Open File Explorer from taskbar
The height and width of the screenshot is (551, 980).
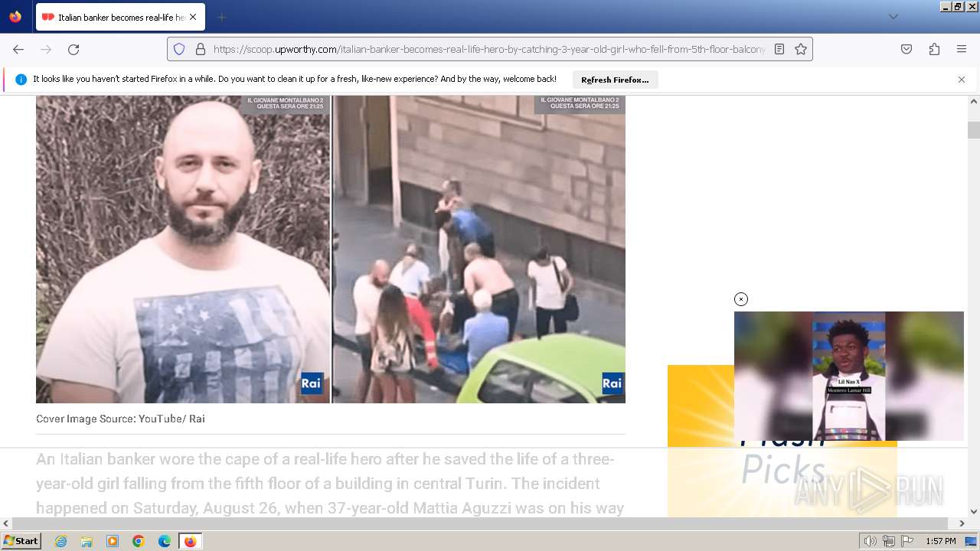coord(87,541)
